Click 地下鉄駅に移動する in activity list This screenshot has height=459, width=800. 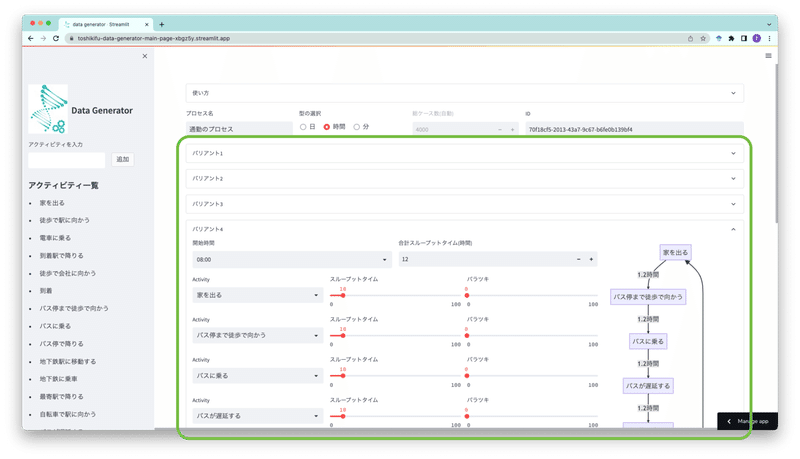point(68,362)
